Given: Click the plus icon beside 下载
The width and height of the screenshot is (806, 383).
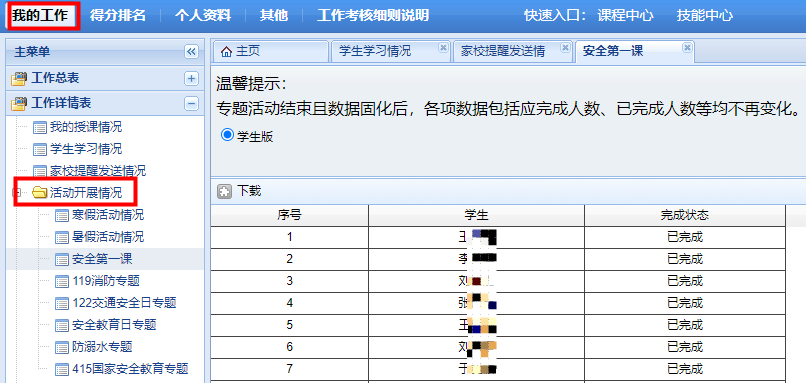Looking at the screenshot, I should point(224,192).
